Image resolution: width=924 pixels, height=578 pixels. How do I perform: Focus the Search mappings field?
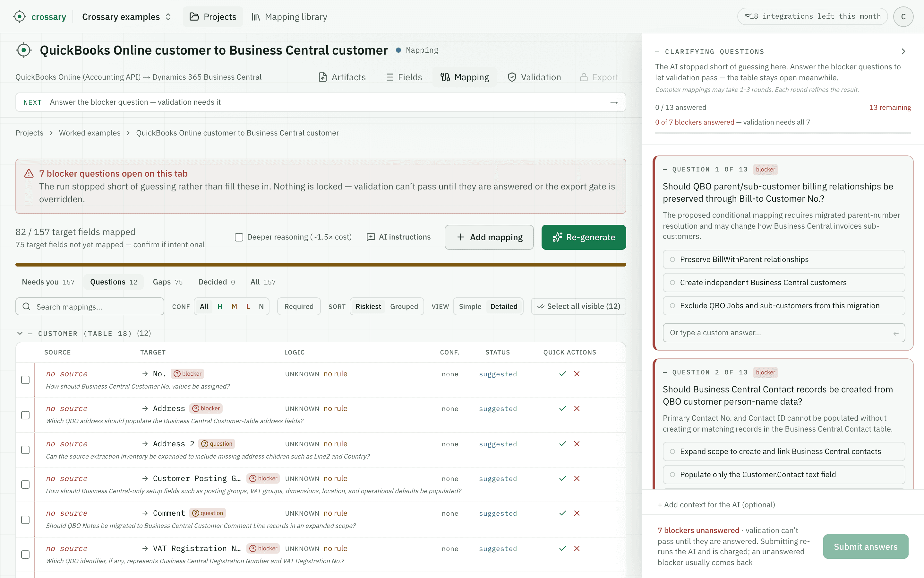click(90, 307)
